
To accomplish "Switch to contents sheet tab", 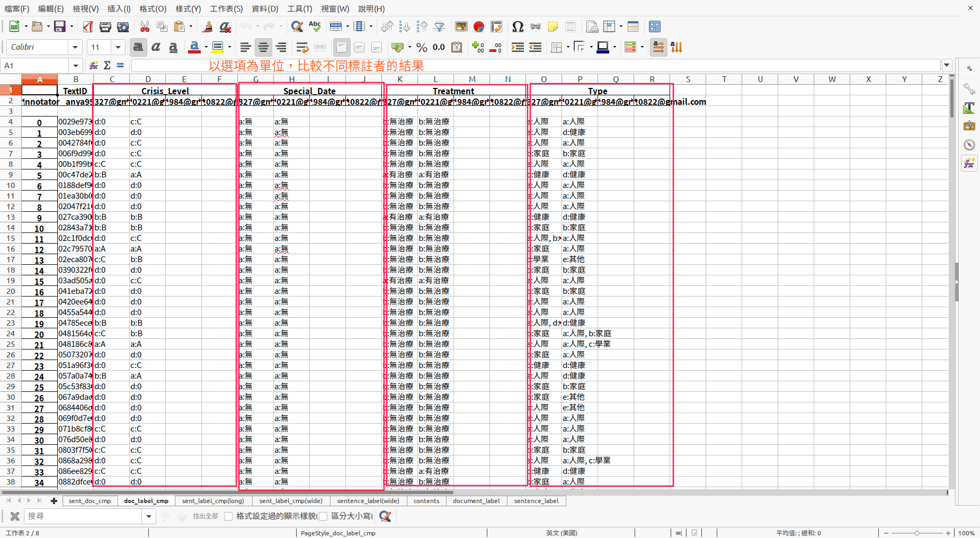I will pyautogui.click(x=426, y=500).
